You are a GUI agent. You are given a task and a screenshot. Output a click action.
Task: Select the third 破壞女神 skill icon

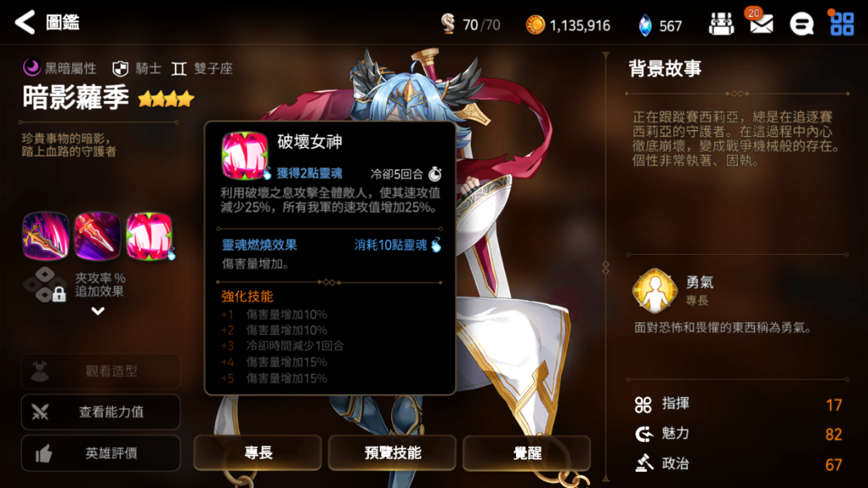click(149, 237)
